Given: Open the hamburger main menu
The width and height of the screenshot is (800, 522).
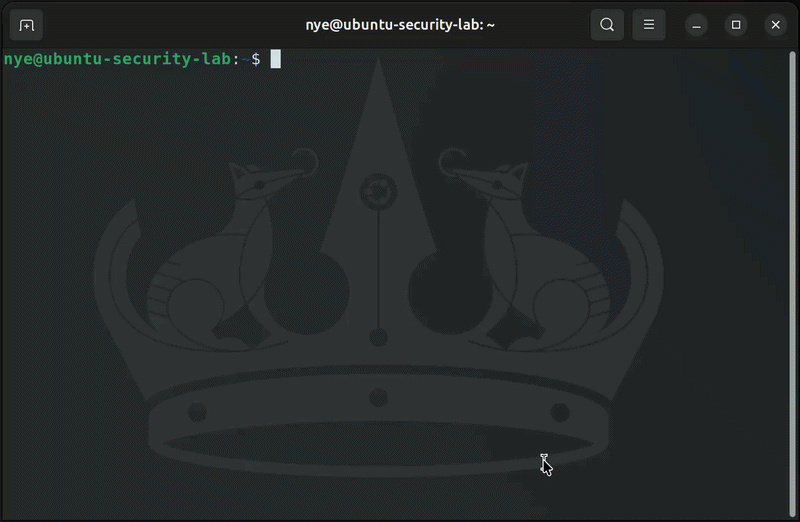Looking at the screenshot, I should point(648,24).
